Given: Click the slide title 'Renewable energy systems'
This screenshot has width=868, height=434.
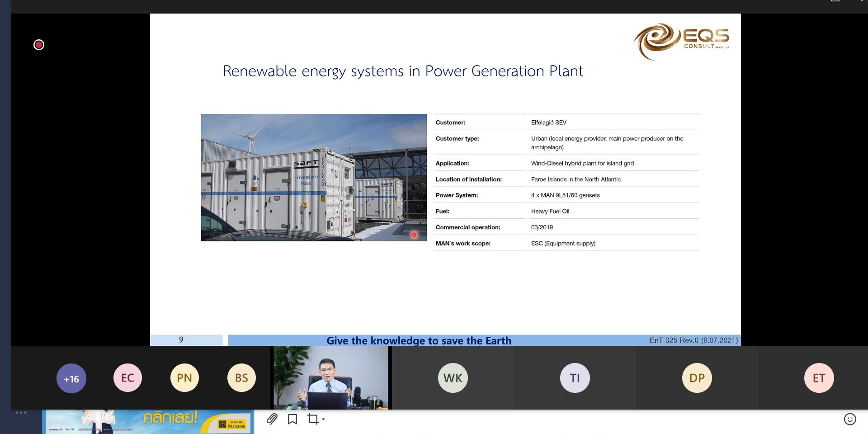Looking at the screenshot, I should click(x=403, y=71).
